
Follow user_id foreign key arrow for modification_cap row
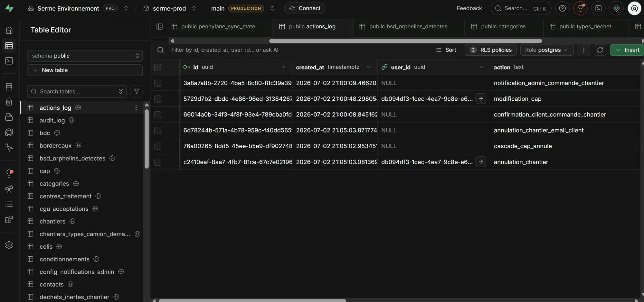(481, 99)
